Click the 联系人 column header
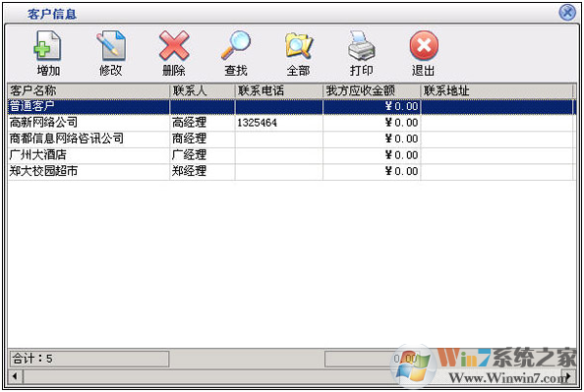Viewport: 584px width, 392px height. click(203, 90)
